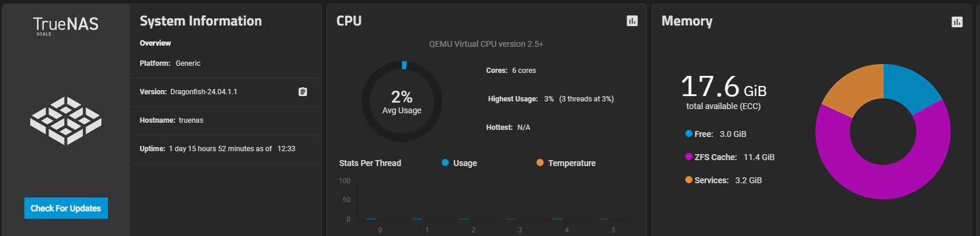The image size is (980, 236).
Task: Click the Uptime information row
Action: (x=226, y=149)
